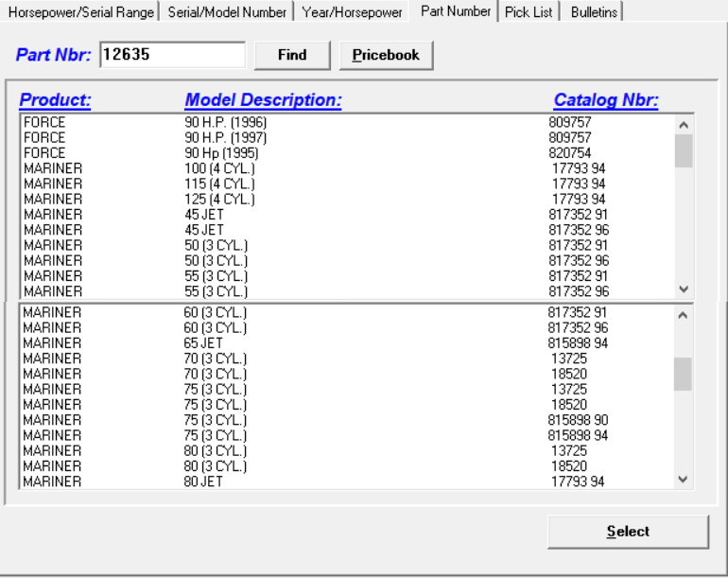The width and height of the screenshot is (728, 578).
Task: Click the Model Description header link
Action: [x=263, y=100]
